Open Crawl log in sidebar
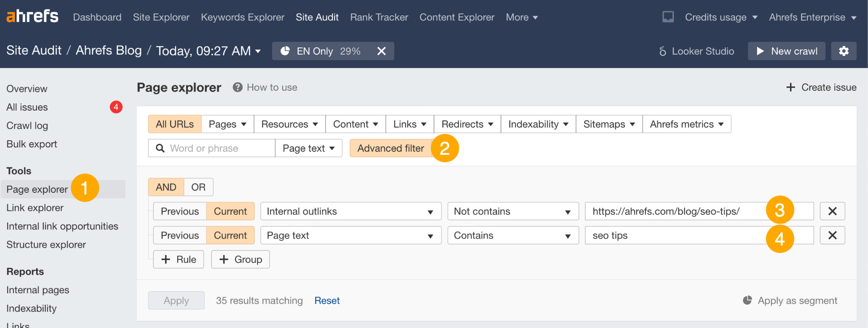868x328 pixels. click(27, 125)
